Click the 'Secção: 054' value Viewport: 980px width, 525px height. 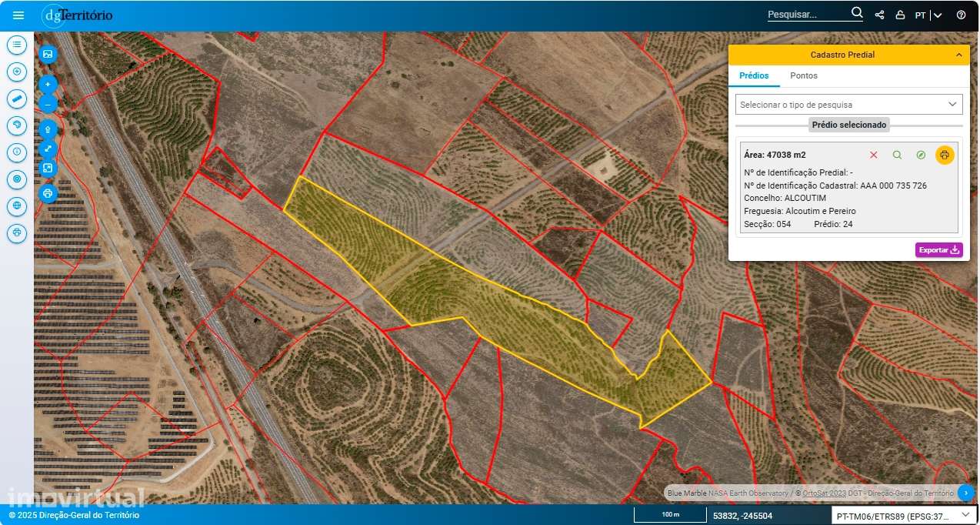768,224
